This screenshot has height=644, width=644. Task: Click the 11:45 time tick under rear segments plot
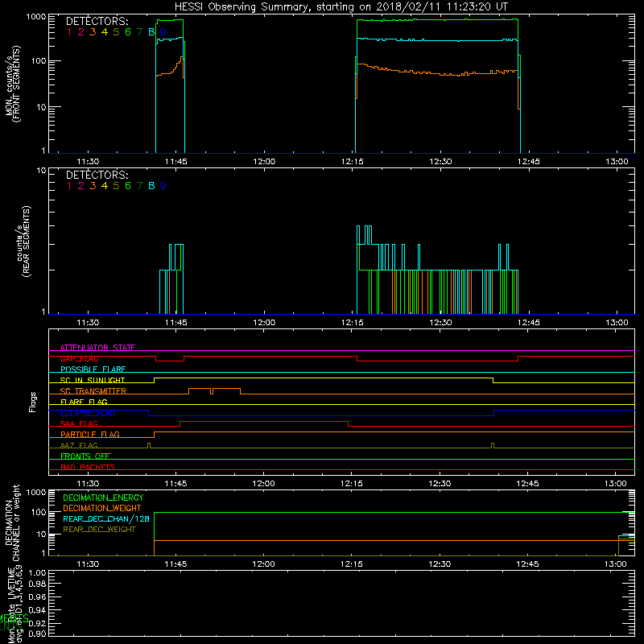(x=175, y=323)
